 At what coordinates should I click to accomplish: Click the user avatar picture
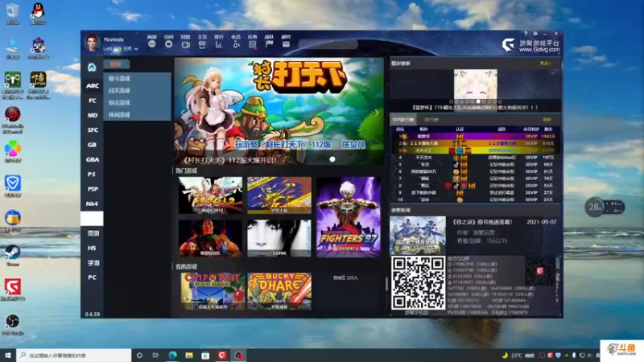tap(92, 43)
